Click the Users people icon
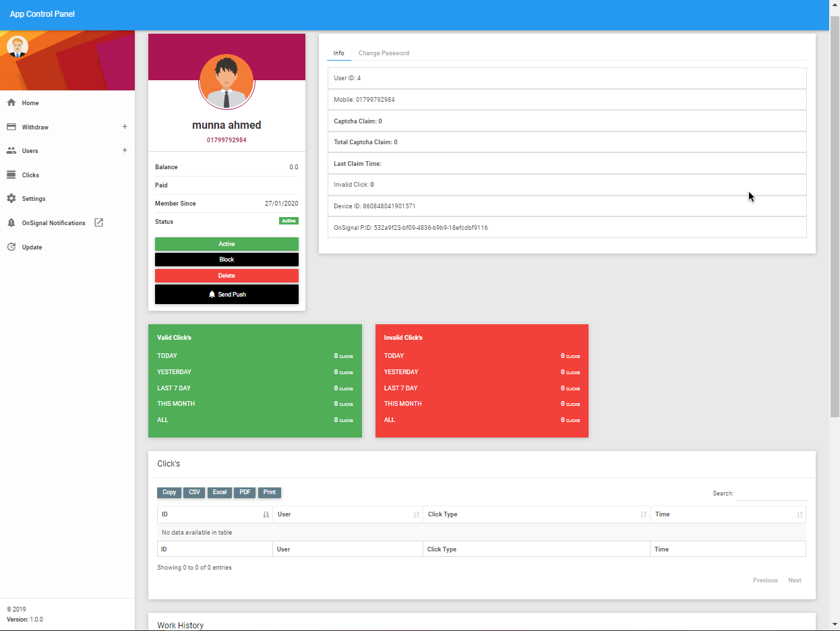This screenshot has width=840, height=631. 11,151
